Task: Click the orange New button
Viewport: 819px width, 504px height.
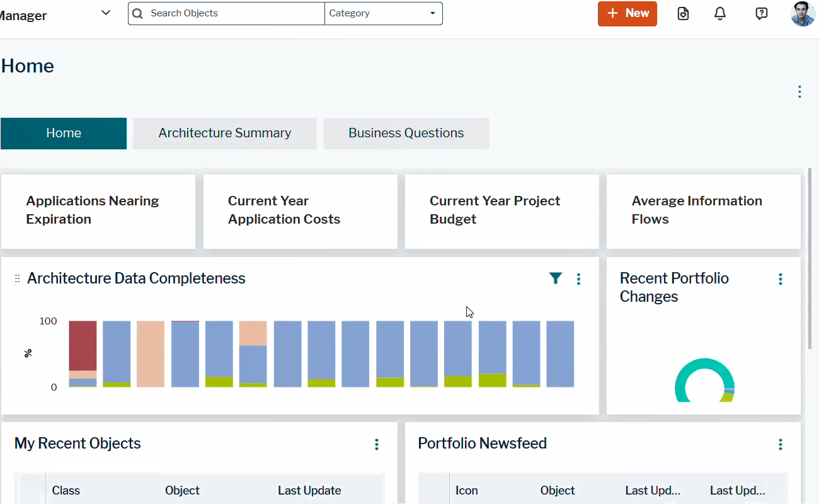Action: (x=627, y=13)
